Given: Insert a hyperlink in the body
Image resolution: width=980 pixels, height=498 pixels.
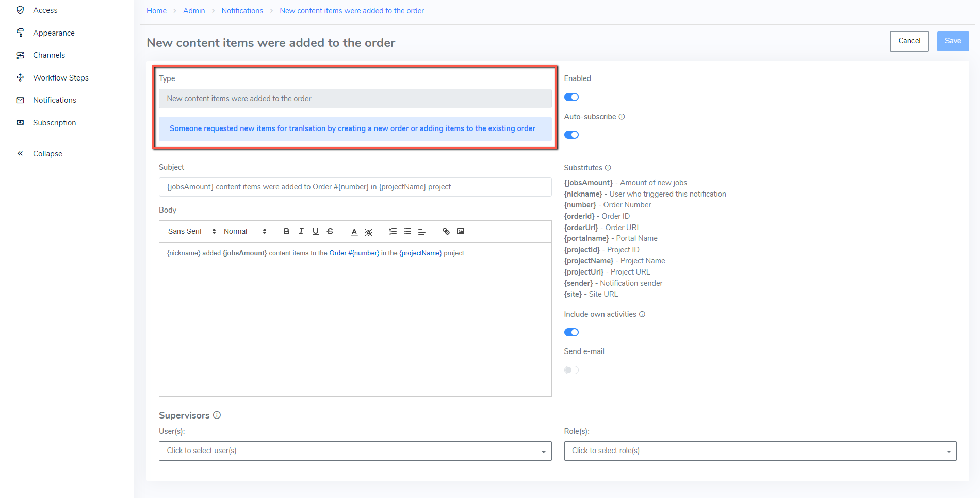Looking at the screenshot, I should click(x=446, y=231).
